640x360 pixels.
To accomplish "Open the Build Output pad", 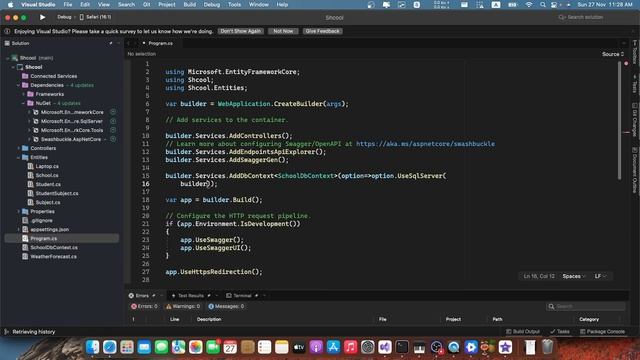I will coord(523,331).
